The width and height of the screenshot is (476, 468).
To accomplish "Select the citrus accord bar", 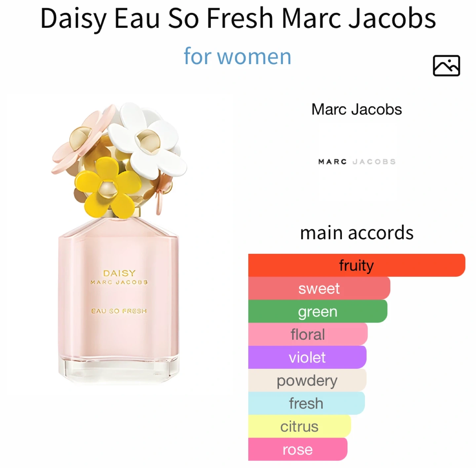I will [299, 426].
